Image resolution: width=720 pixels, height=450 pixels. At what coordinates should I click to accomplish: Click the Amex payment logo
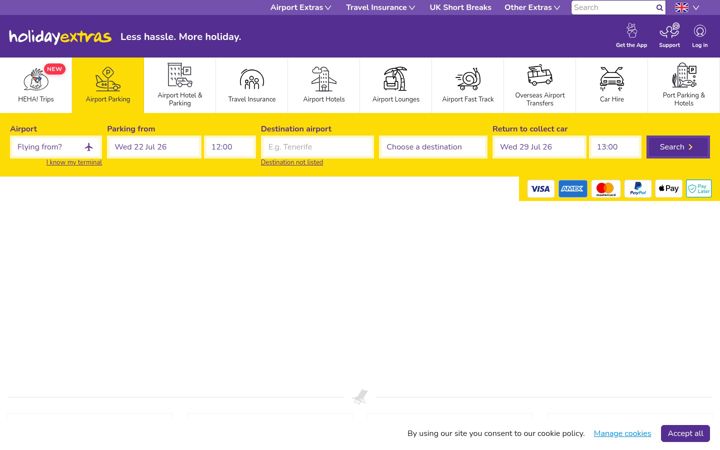pyautogui.click(x=573, y=189)
